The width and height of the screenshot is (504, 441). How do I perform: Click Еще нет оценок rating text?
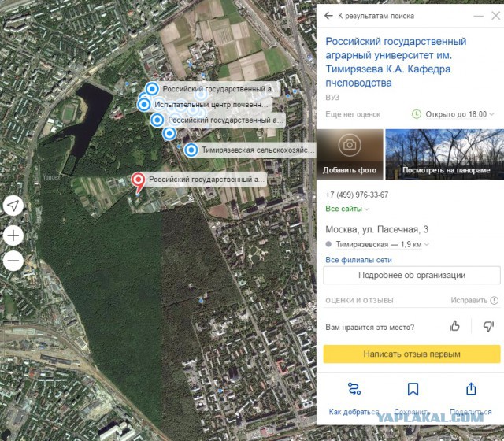point(353,114)
